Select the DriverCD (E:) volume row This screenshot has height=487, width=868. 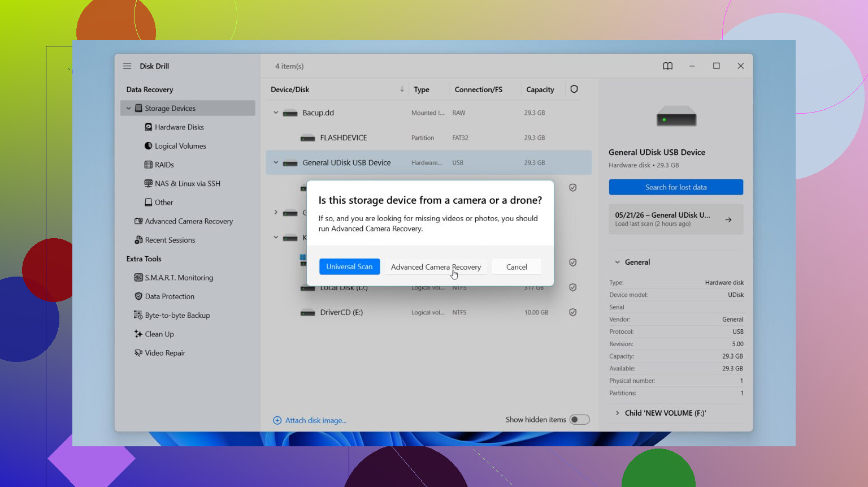click(429, 312)
